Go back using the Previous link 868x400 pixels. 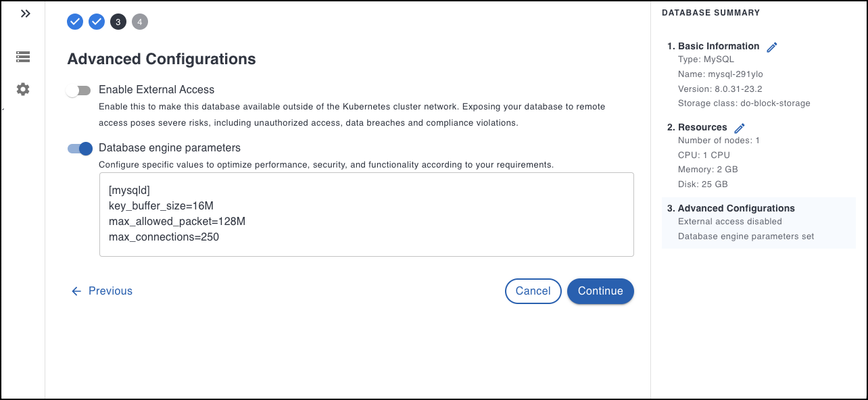110,291
